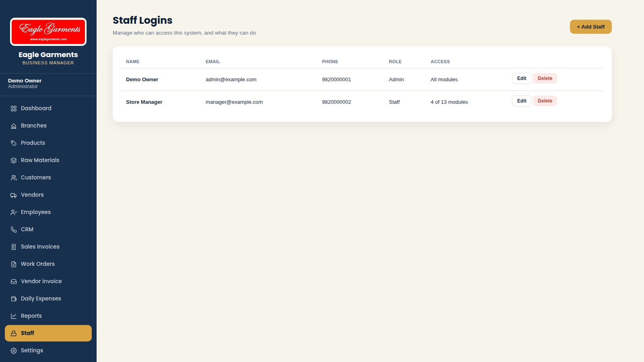Open the Customers menu label
The height and width of the screenshot is (362, 644).
click(36, 177)
